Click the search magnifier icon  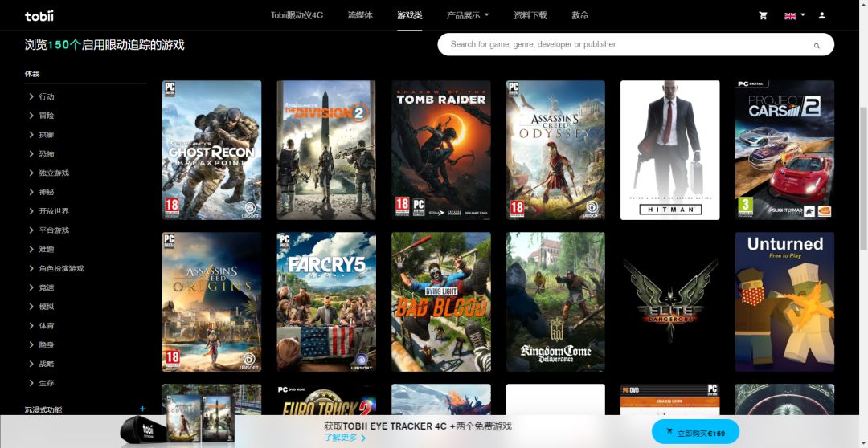coord(817,46)
